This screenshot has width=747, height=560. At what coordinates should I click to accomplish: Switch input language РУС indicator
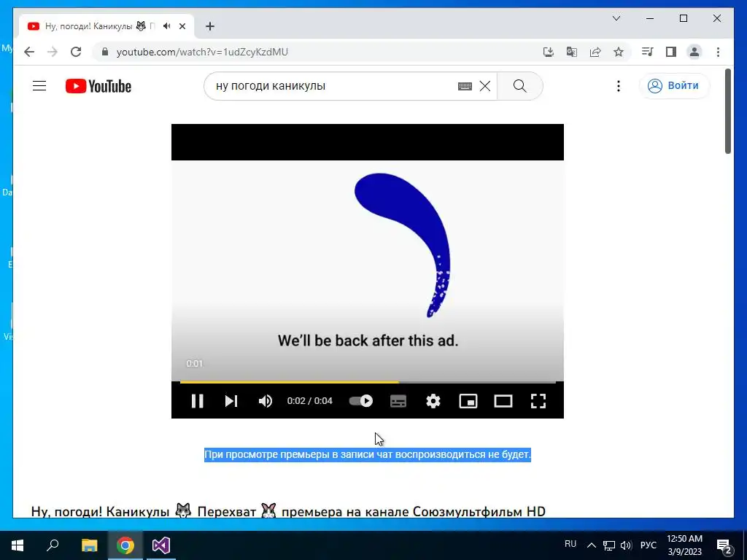pyautogui.click(x=648, y=545)
